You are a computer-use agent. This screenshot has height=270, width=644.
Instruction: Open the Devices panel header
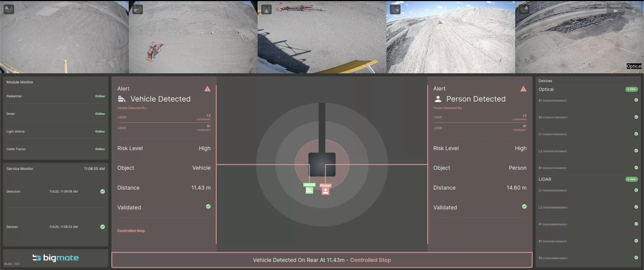[x=545, y=81]
